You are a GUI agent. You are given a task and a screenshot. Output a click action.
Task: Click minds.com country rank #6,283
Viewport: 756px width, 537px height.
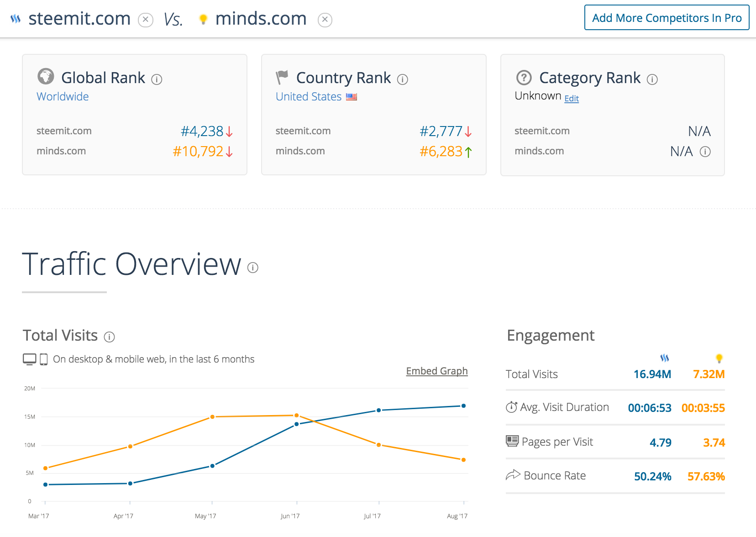click(441, 151)
